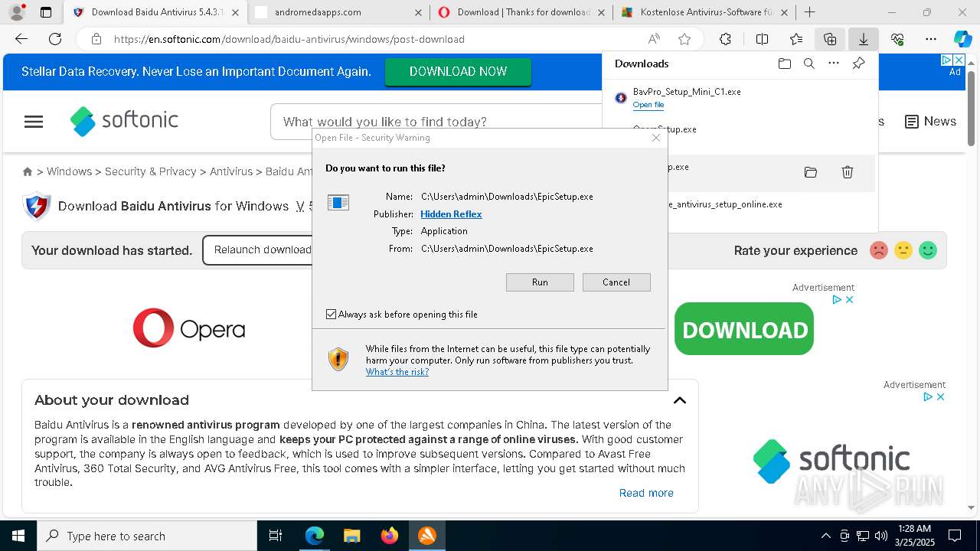Open File Explorer from taskbar

tap(351, 536)
